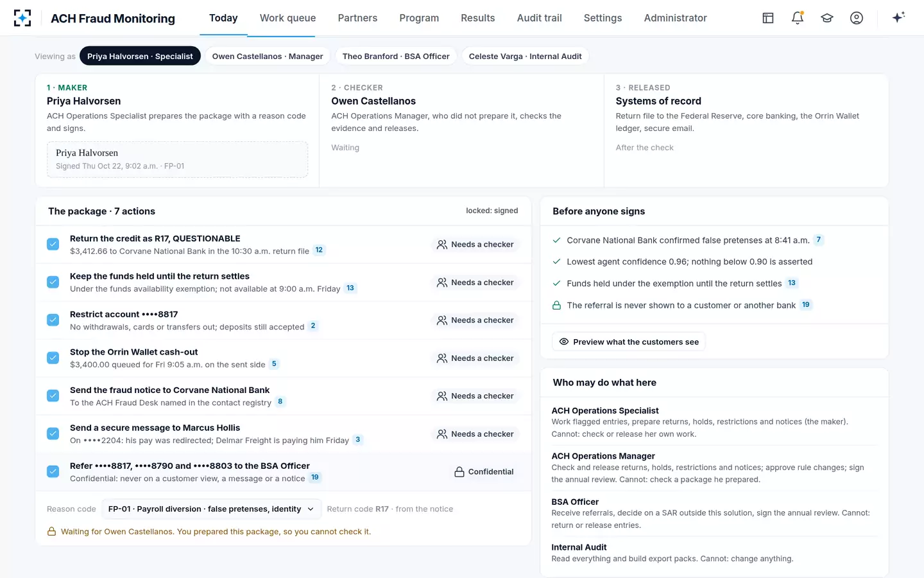View as Celeste Varga · Internal Audit

tap(525, 57)
